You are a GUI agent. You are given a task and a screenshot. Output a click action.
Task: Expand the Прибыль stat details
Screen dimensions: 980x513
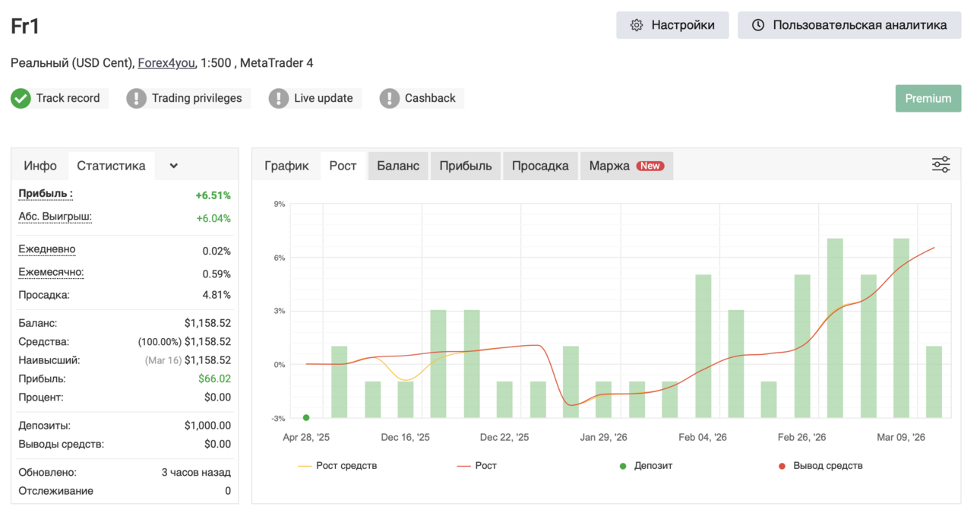(46, 194)
